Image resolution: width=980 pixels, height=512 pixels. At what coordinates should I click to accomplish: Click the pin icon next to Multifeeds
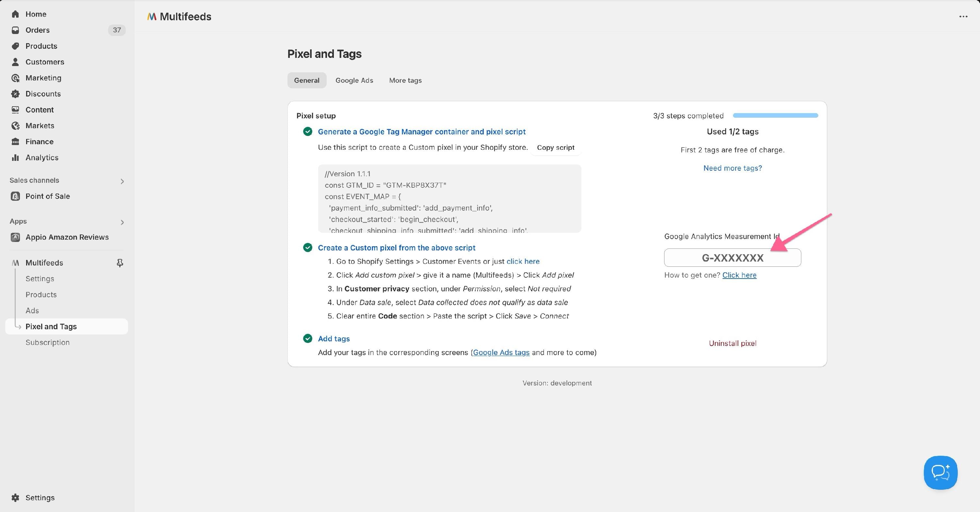pyautogui.click(x=120, y=263)
